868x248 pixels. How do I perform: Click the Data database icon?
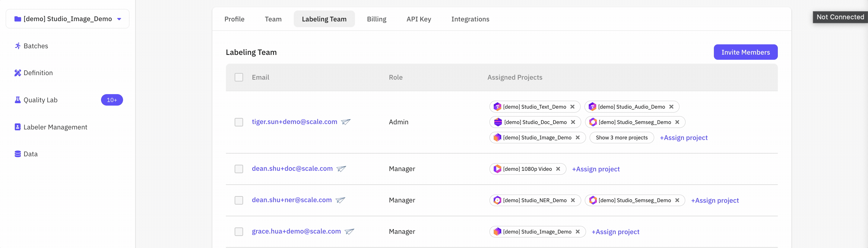tap(17, 154)
